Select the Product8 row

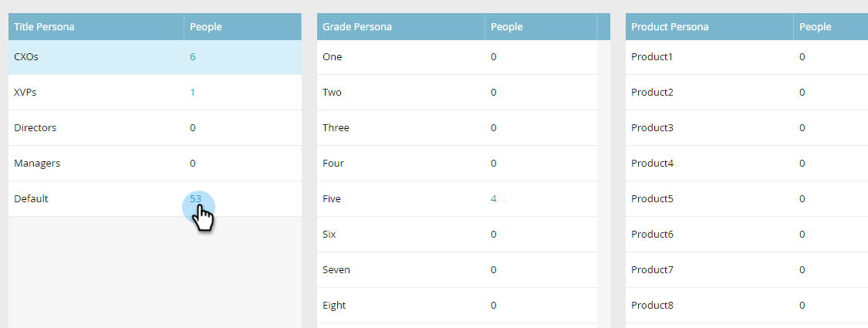tap(747, 306)
